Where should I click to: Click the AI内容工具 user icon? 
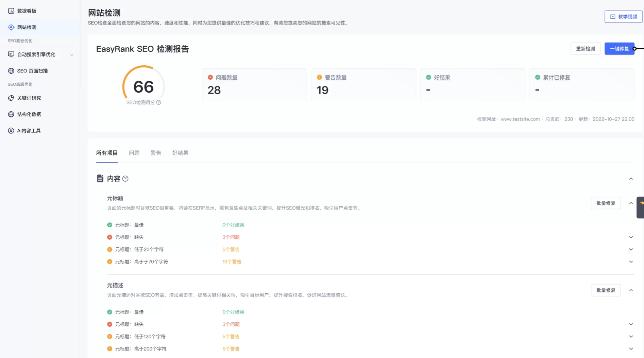pos(11,131)
